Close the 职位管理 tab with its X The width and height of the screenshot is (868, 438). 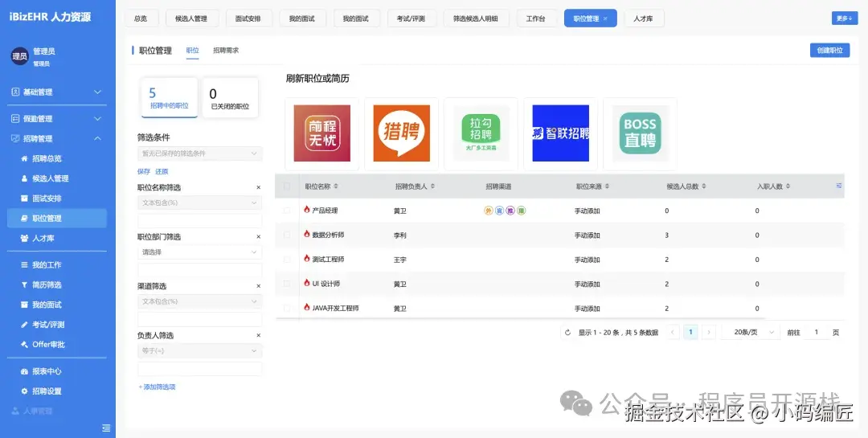(x=605, y=18)
